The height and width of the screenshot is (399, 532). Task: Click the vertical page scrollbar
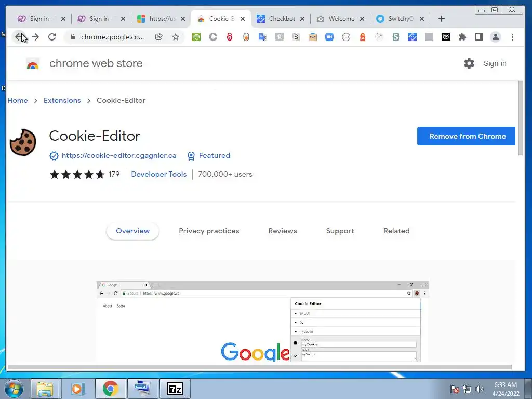pyautogui.click(x=521, y=118)
